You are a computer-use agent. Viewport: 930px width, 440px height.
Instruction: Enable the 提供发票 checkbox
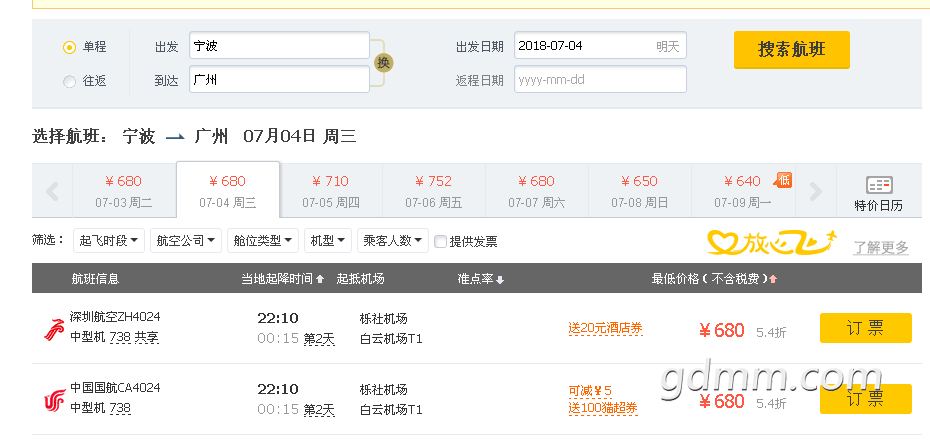440,241
